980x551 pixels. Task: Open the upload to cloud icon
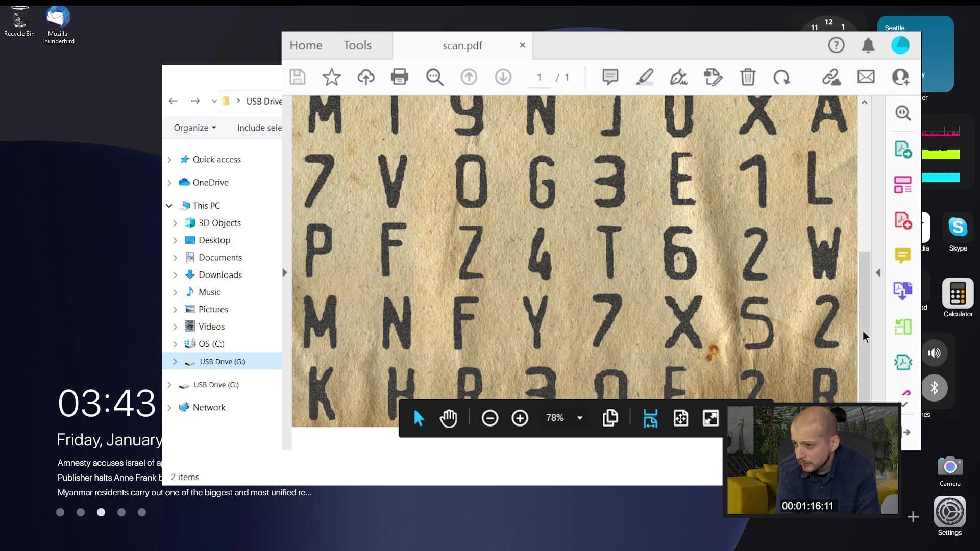[x=365, y=77]
